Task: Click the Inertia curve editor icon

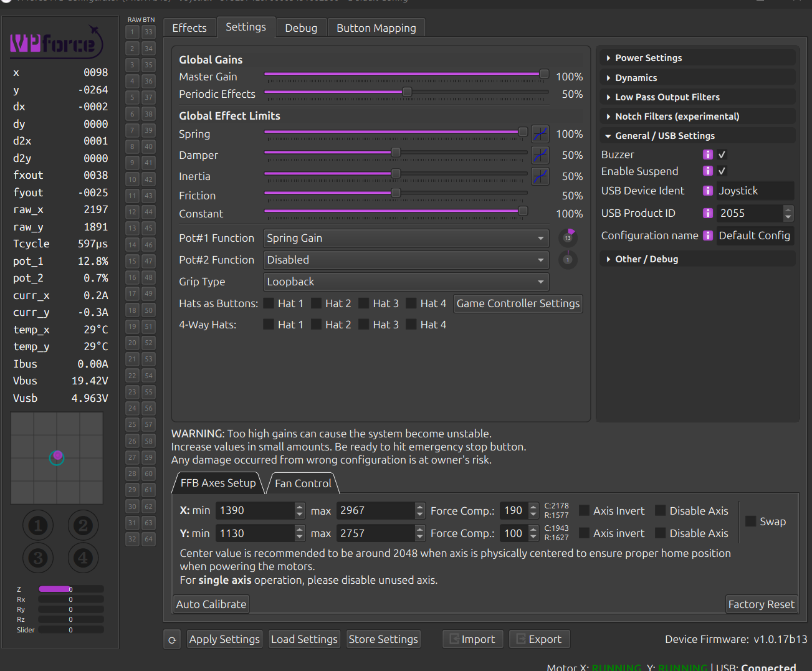Action: coord(540,176)
